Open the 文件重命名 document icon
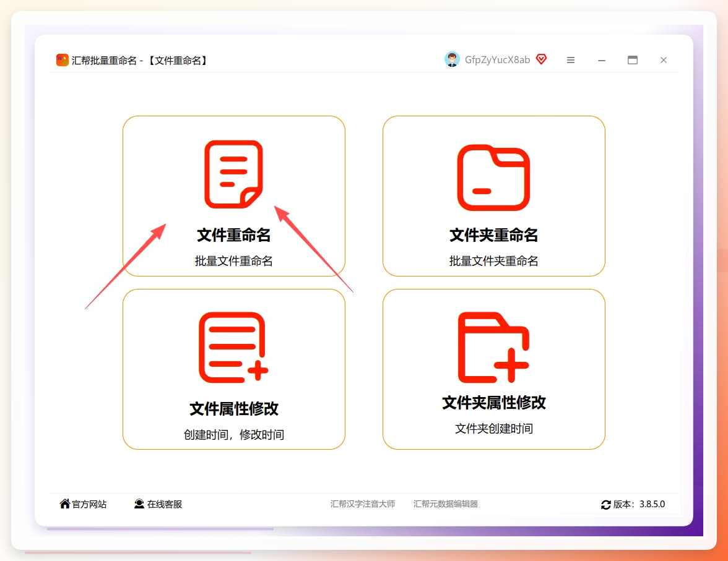 (x=233, y=174)
